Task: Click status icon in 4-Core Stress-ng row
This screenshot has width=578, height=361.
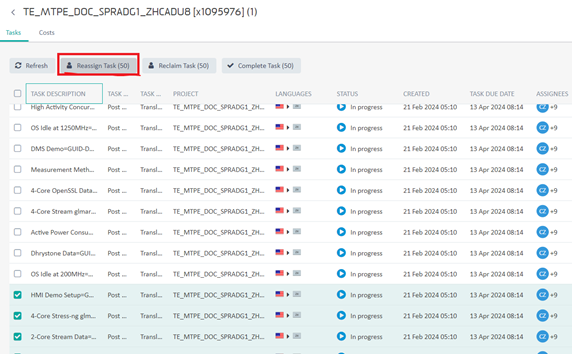Action: pos(341,316)
